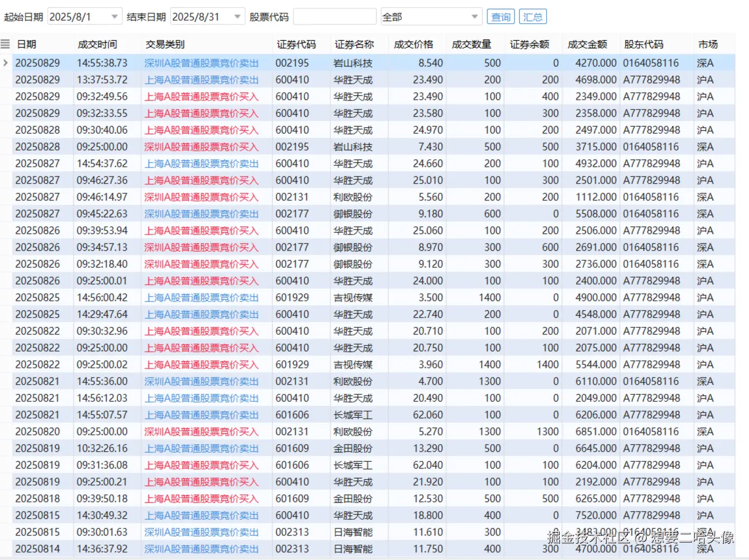
Task: Click the 股东代码 column header
Action: coord(644,44)
